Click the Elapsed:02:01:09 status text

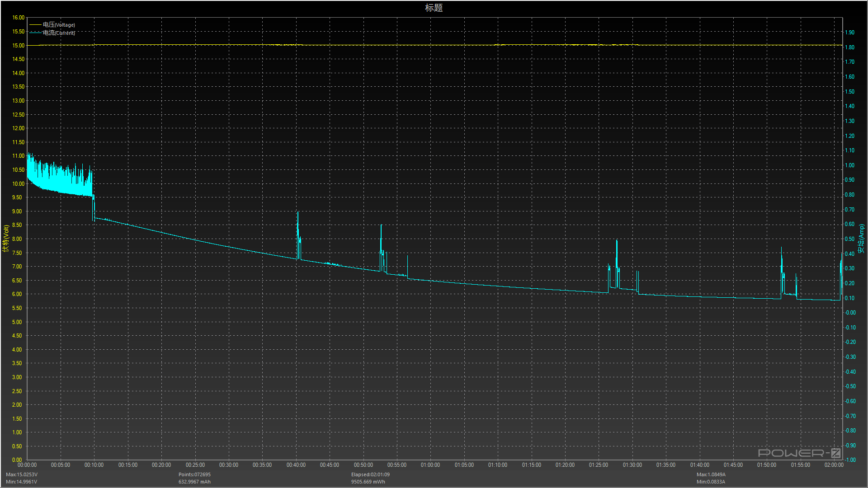(x=370, y=474)
